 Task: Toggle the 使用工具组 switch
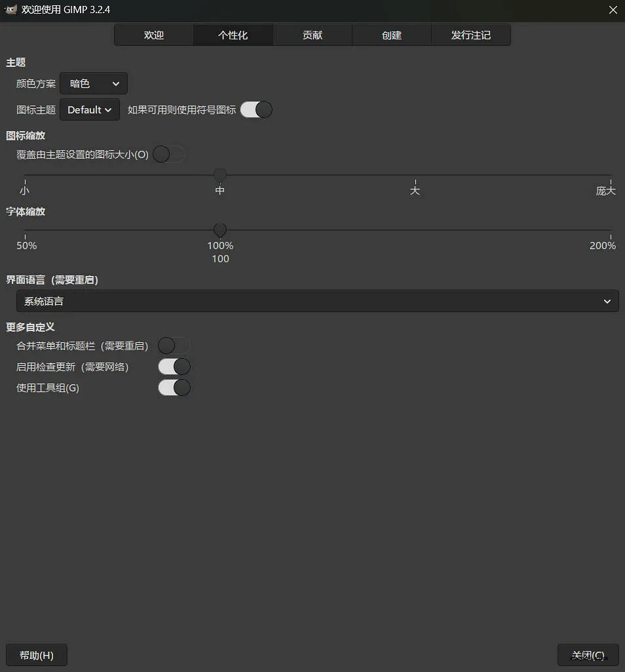174,388
